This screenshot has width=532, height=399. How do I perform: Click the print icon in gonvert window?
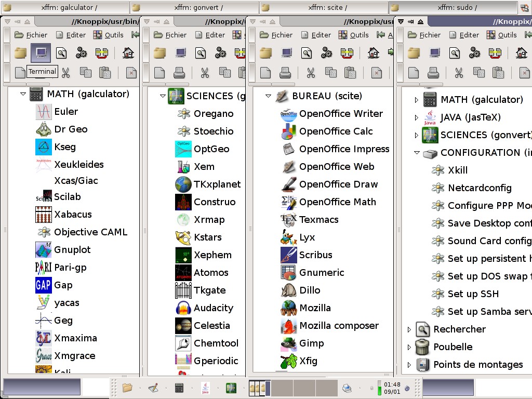coord(179,73)
